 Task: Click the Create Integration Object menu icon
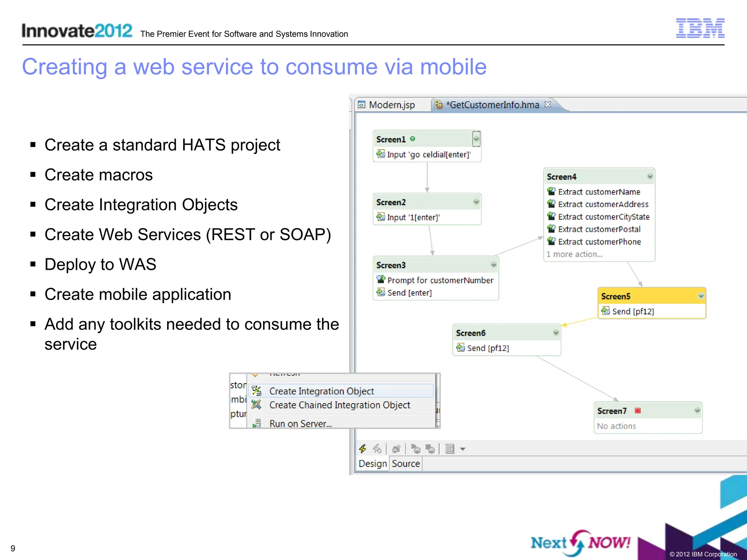[x=257, y=391]
